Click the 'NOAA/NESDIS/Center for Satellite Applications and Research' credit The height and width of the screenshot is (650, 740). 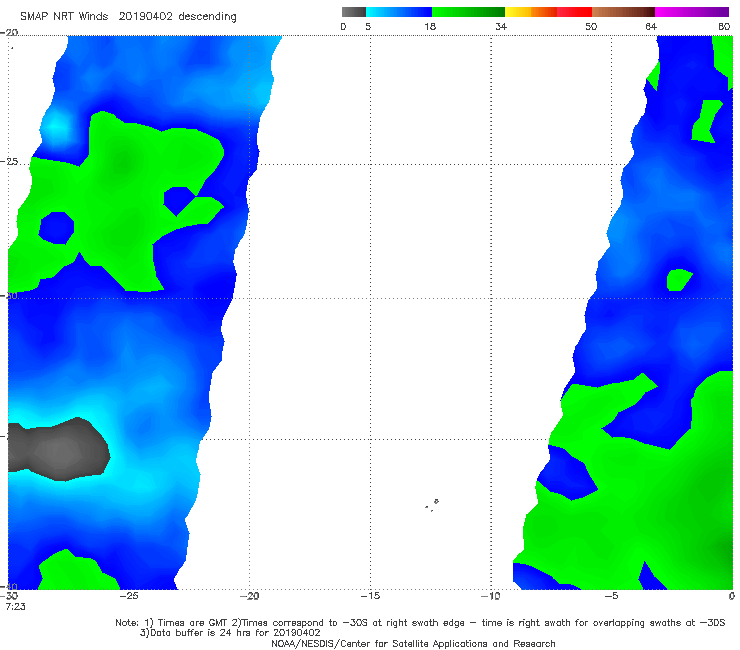click(413, 644)
